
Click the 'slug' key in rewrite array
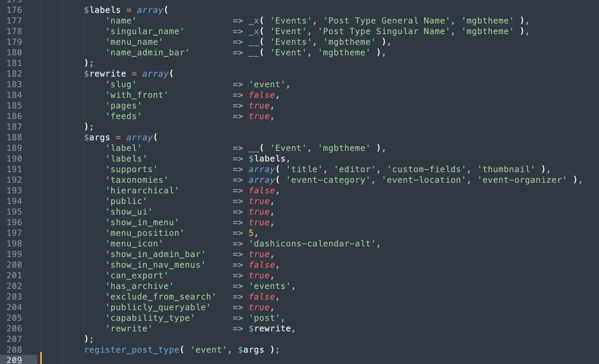pyautogui.click(x=121, y=84)
